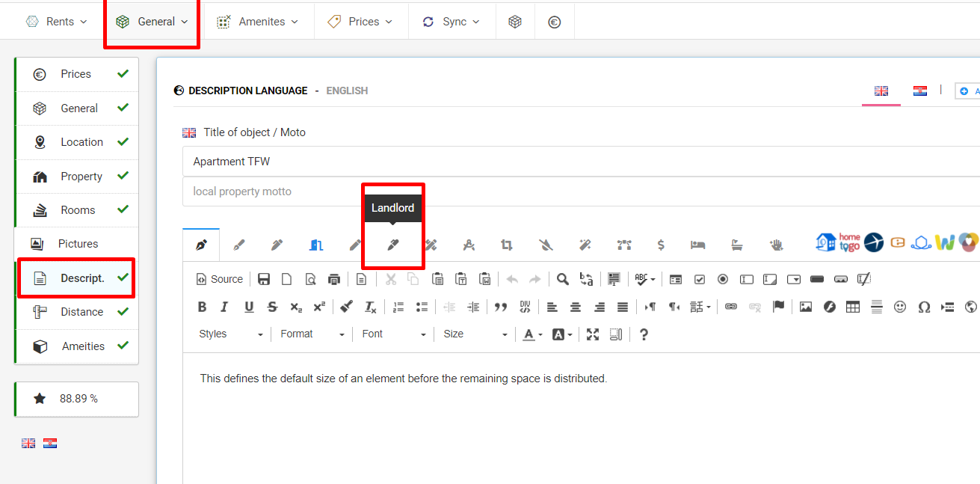Toggle Superscript formatting

point(319,307)
